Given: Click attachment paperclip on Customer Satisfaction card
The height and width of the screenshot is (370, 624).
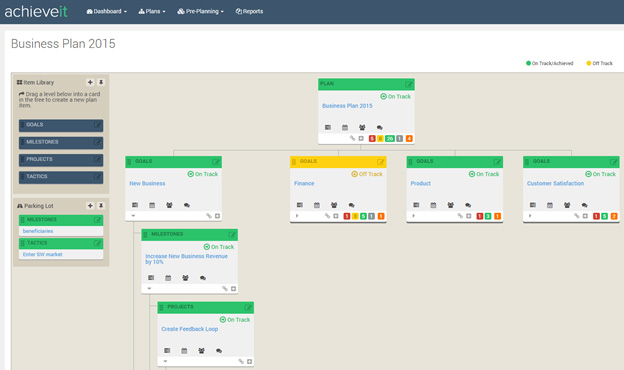Looking at the screenshot, I should pyautogui.click(x=576, y=216).
